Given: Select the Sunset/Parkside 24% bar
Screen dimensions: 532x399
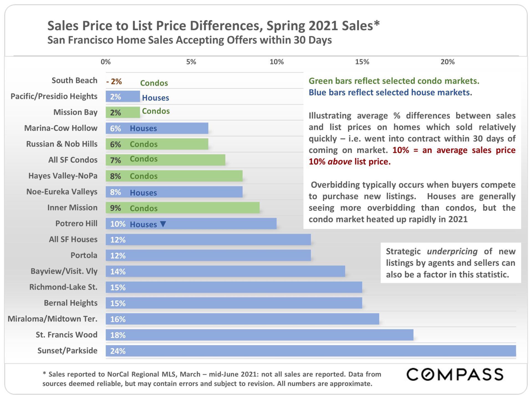Looking at the screenshot, I should (311, 351).
